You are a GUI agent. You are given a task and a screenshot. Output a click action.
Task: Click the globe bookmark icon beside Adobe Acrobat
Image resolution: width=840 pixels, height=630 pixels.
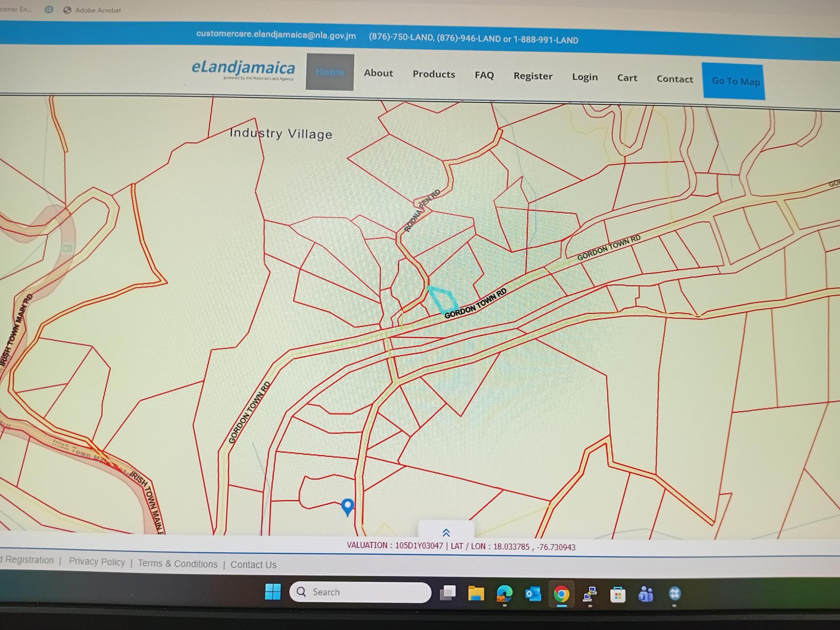coord(49,9)
